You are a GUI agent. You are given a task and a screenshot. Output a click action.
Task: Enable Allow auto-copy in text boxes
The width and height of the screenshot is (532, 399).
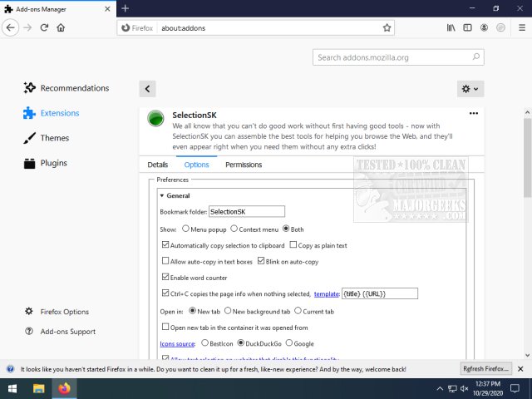coord(165,260)
